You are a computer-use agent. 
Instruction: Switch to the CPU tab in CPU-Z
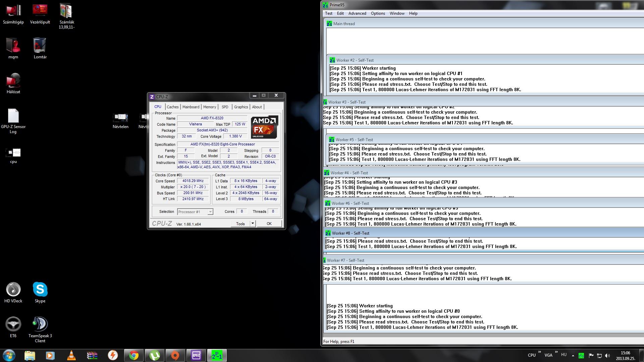tap(158, 107)
